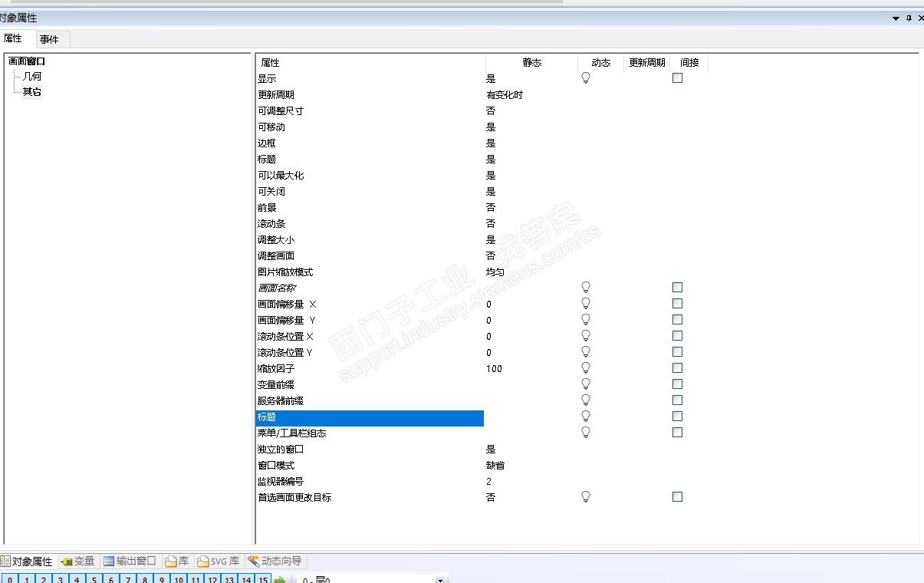Image resolution: width=924 pixels, height=583 pixels.
Task: Click the value 2 of 监视器编号
Action: (488, 482)
